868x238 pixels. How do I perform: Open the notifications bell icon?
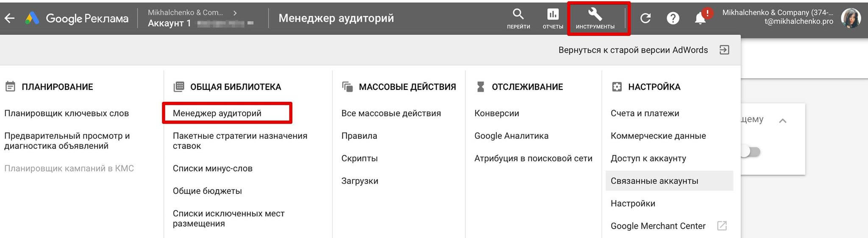[700, 18]
